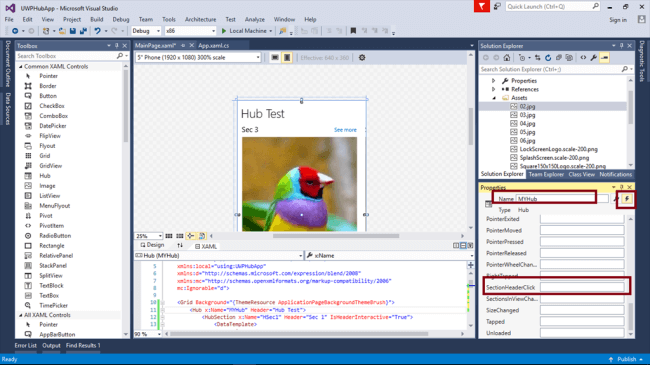Click the View Code icon in Solution Explorer
Viewport: 650px width, 365px height.
pos(583,58)
